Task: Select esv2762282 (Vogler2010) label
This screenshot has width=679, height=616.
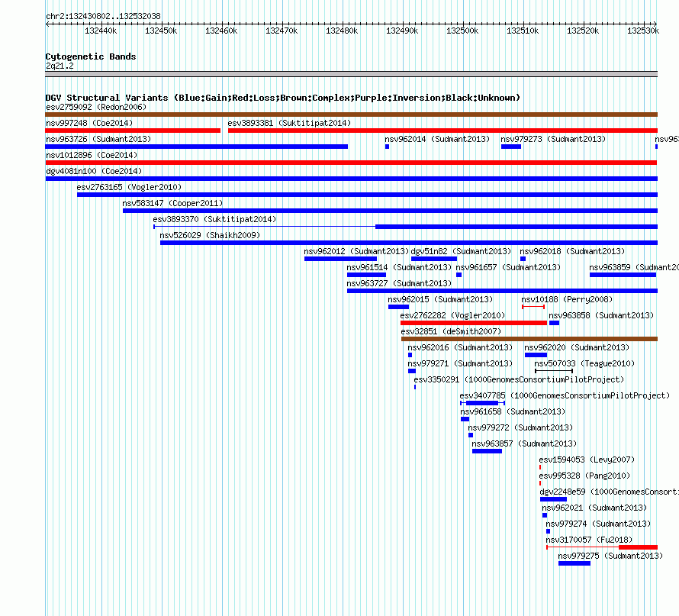Action: coord(453,315)
